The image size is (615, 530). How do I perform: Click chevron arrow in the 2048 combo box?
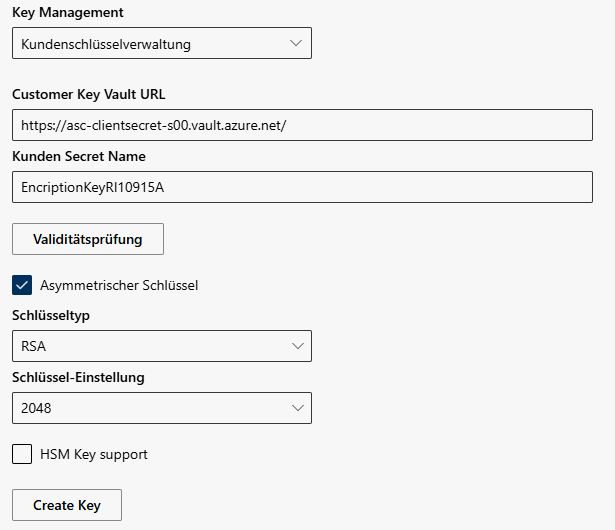point(295,408)
